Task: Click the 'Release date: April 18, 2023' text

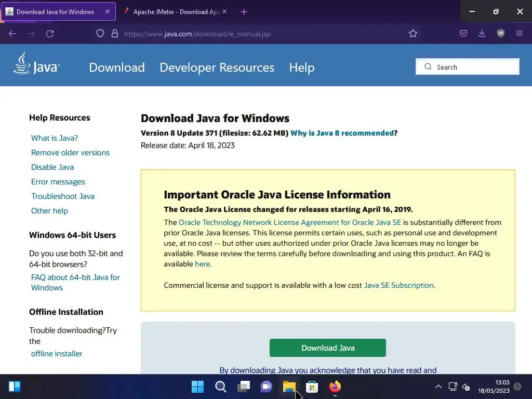Action: (x=188, y=145)
